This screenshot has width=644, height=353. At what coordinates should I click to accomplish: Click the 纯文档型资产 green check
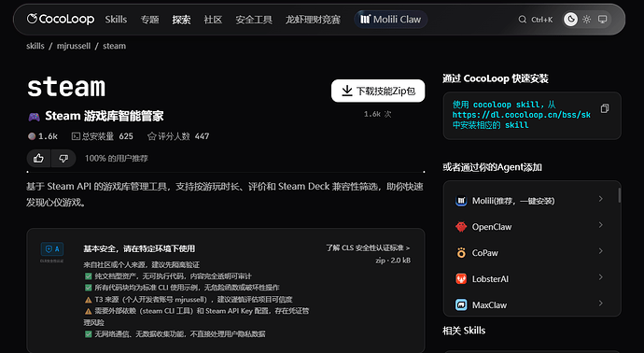tap(88, 276)
